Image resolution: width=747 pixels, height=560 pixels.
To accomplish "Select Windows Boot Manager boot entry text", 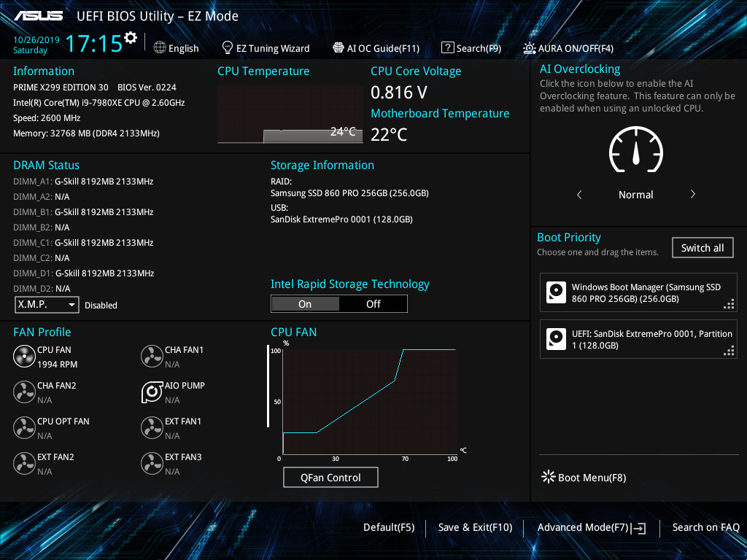I will click(x=646, y=293).
